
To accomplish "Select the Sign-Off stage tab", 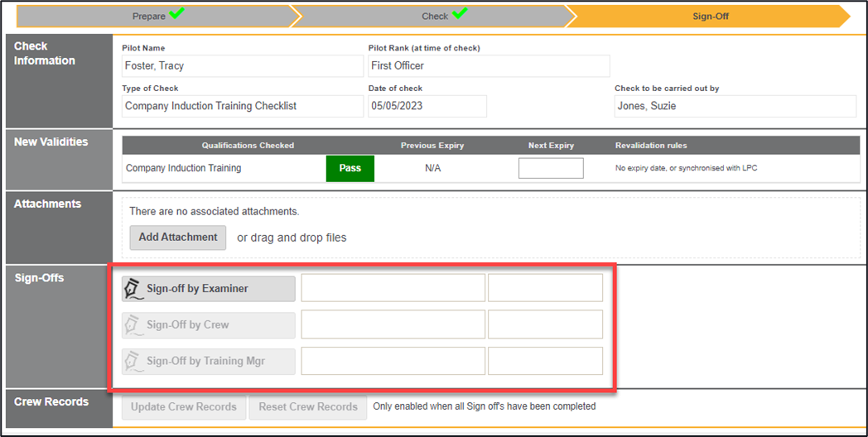I will point(710,17).
